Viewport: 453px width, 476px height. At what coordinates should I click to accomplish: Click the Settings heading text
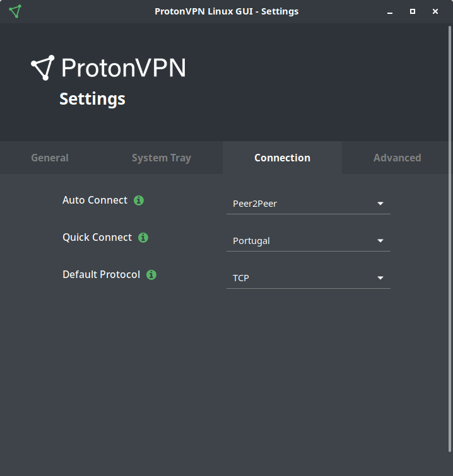tap(92, 99)
